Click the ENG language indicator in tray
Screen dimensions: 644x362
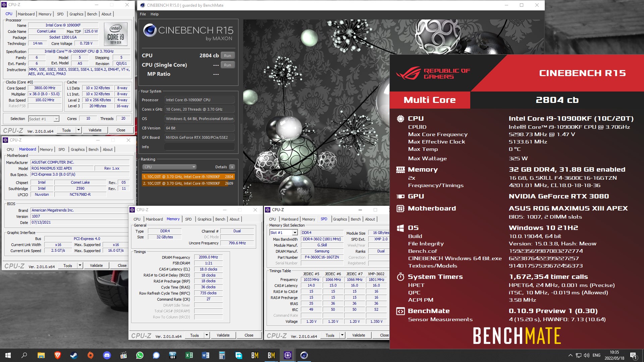596,355
